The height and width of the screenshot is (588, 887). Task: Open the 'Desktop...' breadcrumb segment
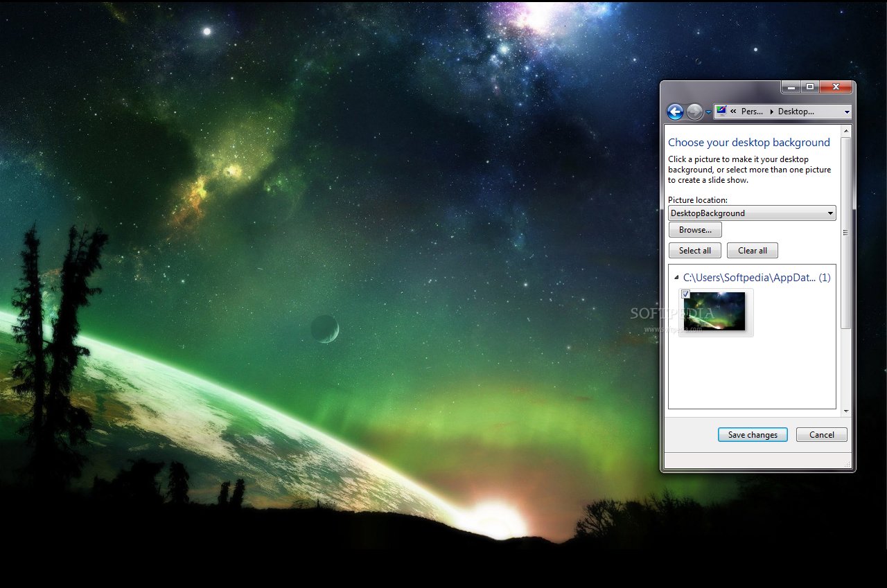tap(796, 112)
